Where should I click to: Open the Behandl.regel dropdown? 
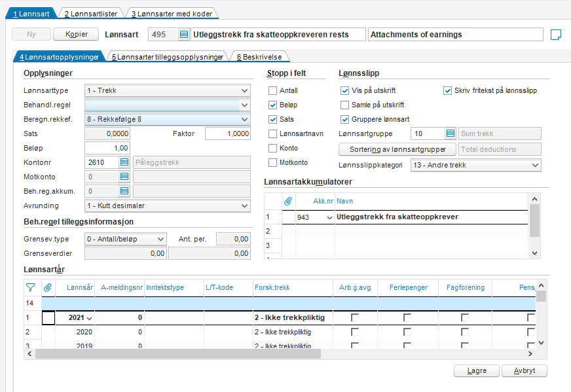pos(244,105)
